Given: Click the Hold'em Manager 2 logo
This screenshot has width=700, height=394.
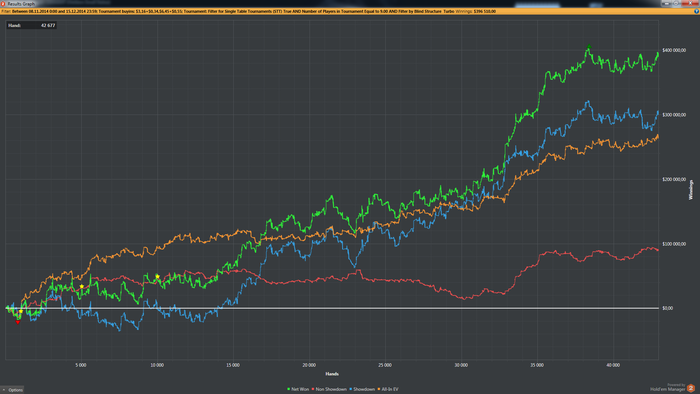Looking at the screenshot, I should point(691,388).
